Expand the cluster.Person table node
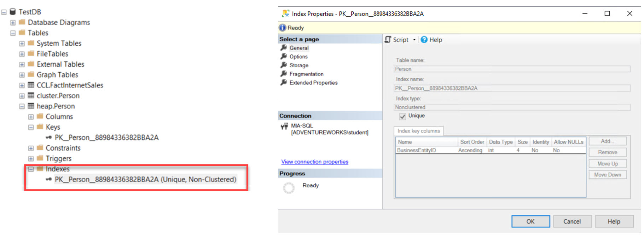Screen dimensions: 644x236 [22, 96]
